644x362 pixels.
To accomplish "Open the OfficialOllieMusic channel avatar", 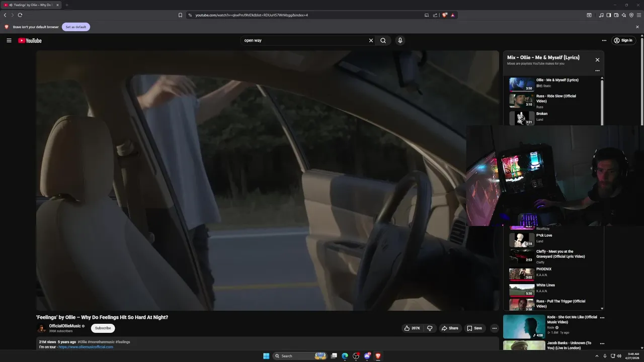I will point(42,328).
